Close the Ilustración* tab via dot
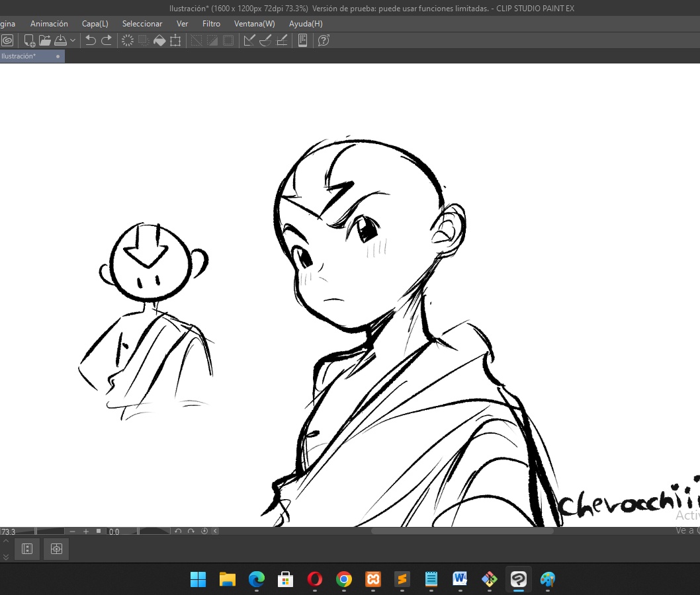This screenshot has width=700, height=595. [x=58, y=56]
